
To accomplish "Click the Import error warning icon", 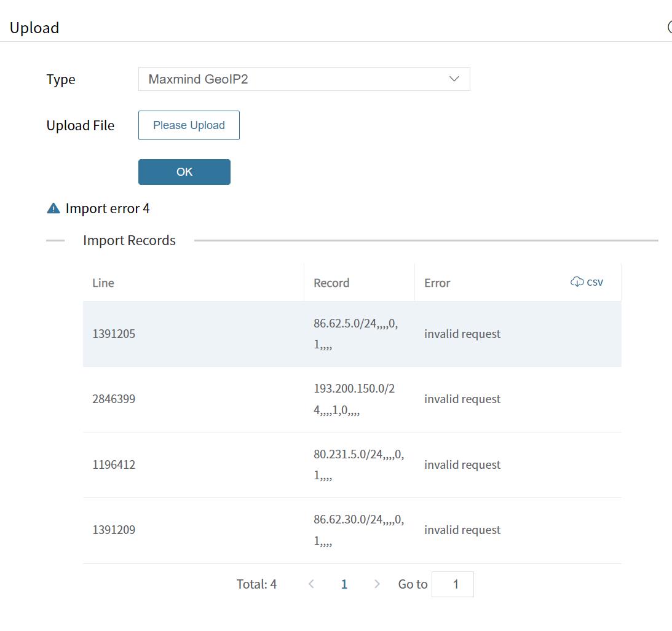I will (53, 208).
